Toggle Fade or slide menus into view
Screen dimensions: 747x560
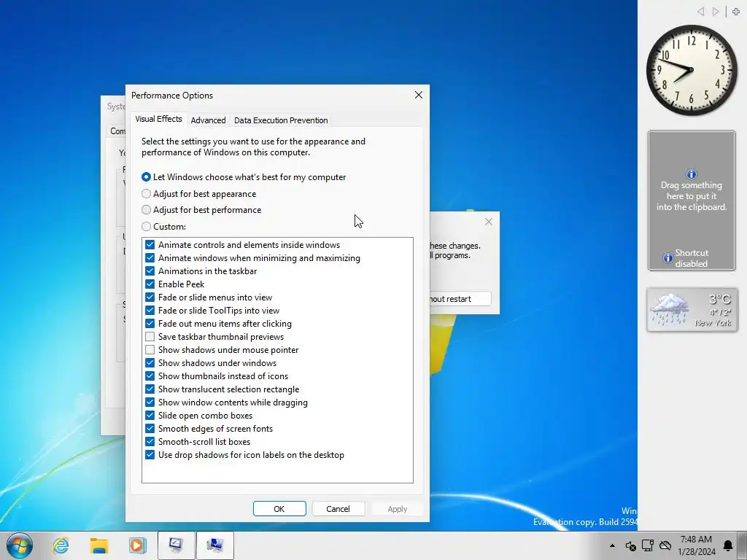pos(150,297)
